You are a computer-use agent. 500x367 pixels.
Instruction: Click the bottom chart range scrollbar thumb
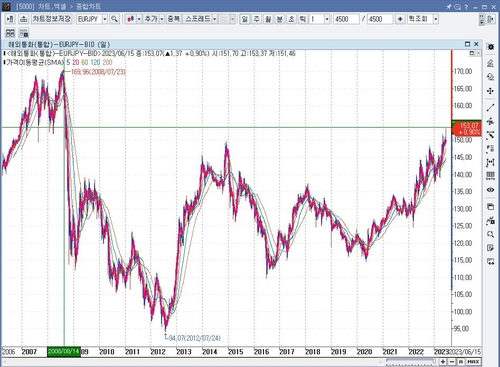(411, 361)
